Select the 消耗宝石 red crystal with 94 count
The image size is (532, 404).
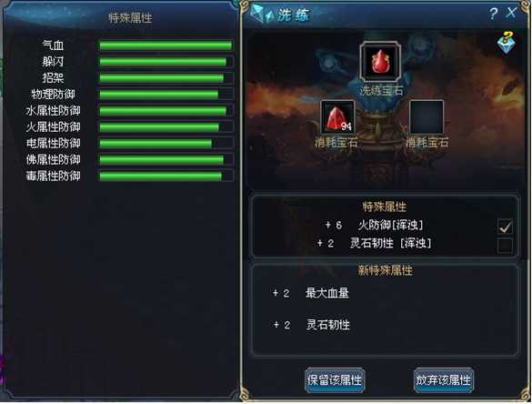point(337,117)
